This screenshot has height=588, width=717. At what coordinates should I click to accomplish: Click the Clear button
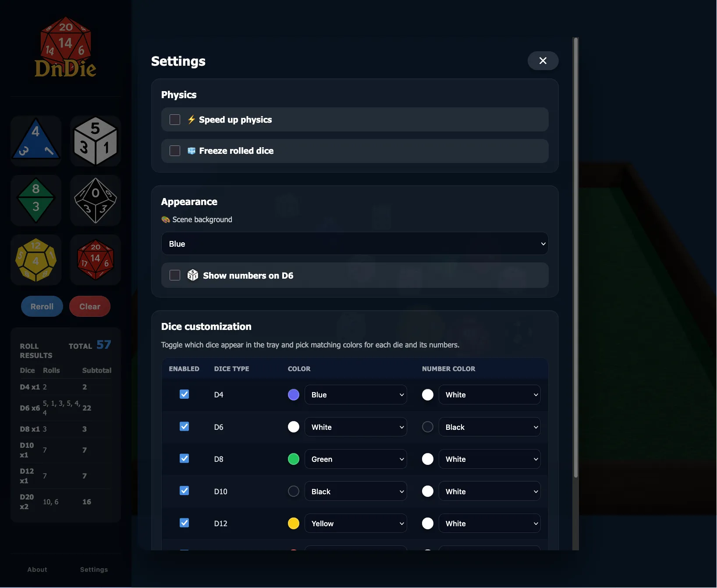90,307
